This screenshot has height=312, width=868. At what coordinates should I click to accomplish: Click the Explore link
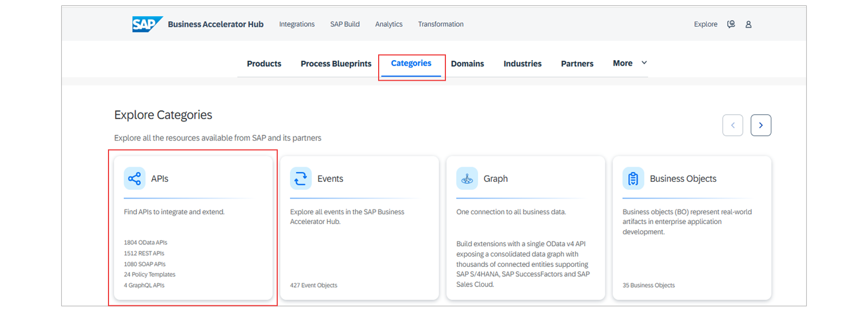pos(706,24)
